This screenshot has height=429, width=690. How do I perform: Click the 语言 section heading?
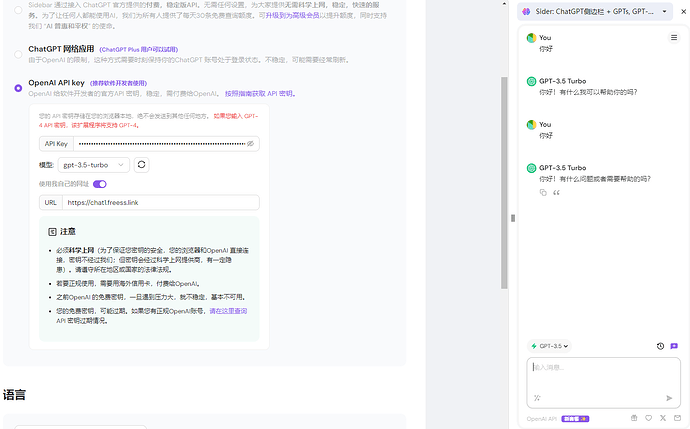14,395
